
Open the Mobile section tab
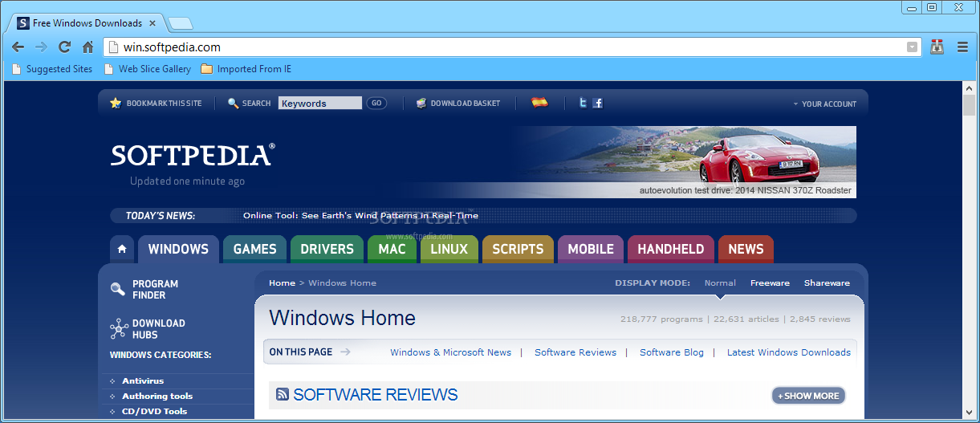[x=591, y=249]
